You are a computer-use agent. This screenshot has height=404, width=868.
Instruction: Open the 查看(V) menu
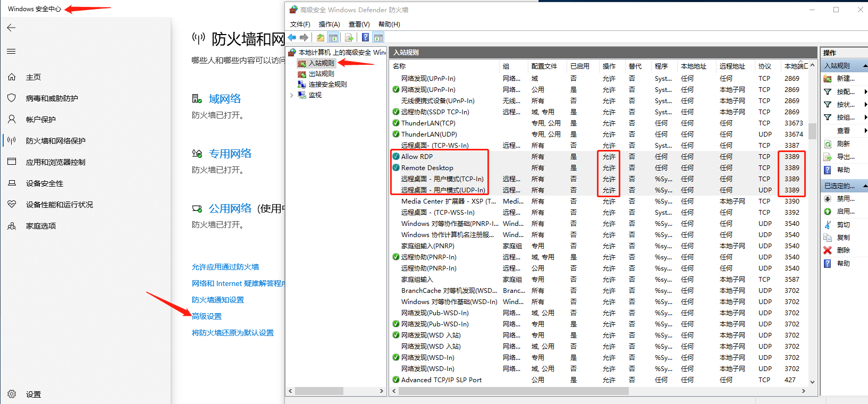(x=359, y=24)
